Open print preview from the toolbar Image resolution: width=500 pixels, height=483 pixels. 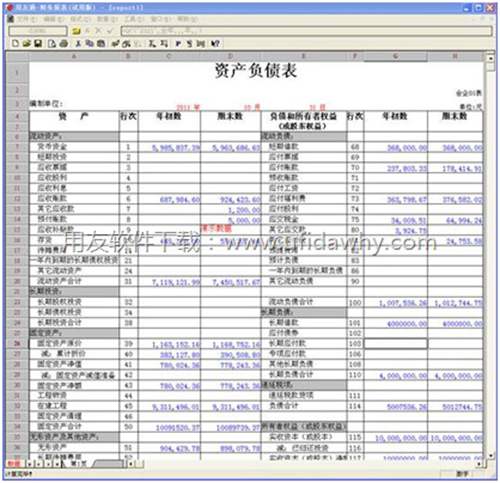click(x=52, y=44)
